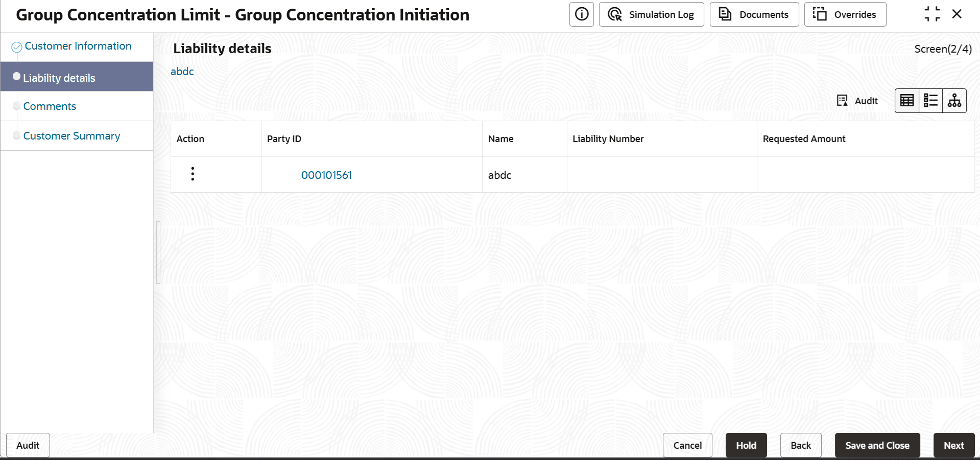Open the Simulation Log
The image size is (980, 460).
tap(651, 14)
